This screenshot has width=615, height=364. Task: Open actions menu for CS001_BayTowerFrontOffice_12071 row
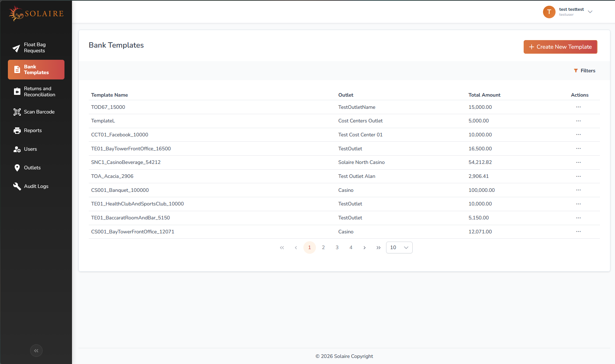pyautogui.click(x=578, y=232)
